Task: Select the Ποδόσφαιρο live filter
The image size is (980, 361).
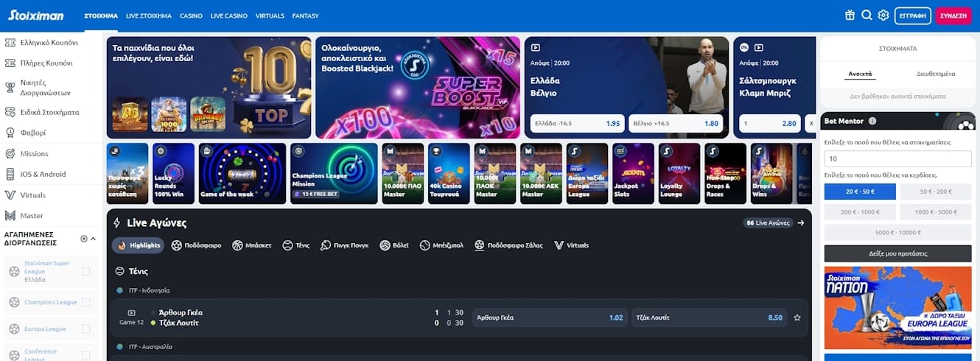Action: (x=196, y=245)
